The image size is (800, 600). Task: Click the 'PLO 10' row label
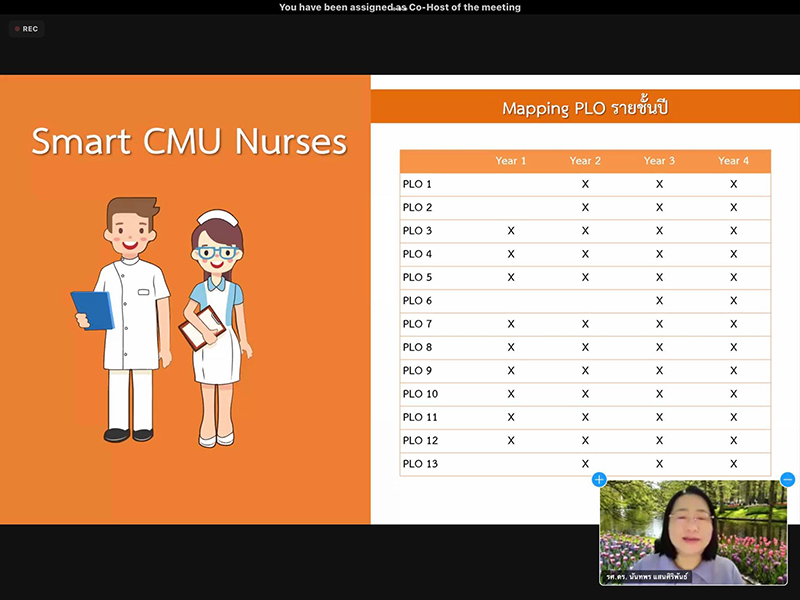pos(420,394)
